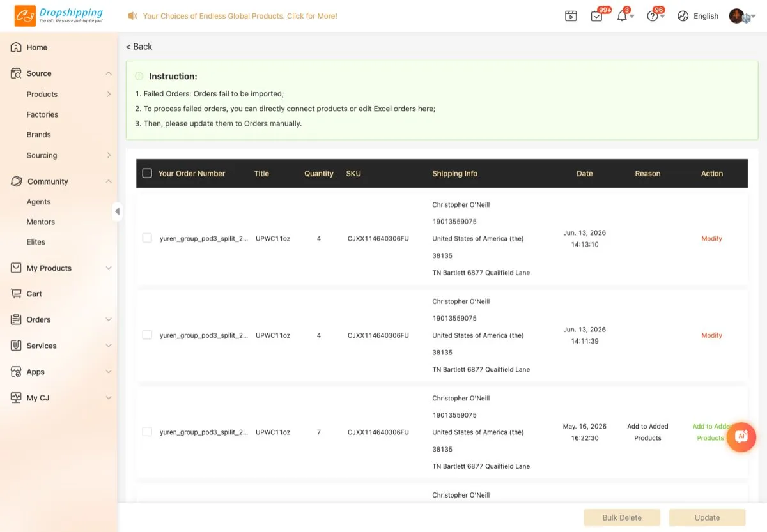Expand the Sourcing submenu arrow
Image resolution: width=767 pixels, height=532 pixels.
[x=109, y=155]
